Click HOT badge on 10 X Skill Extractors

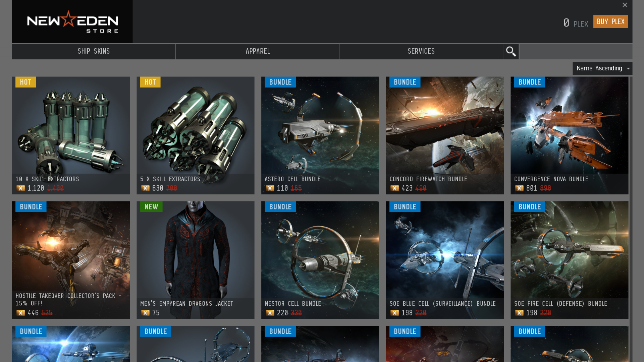pyautogui.click(x=25, y=82)
